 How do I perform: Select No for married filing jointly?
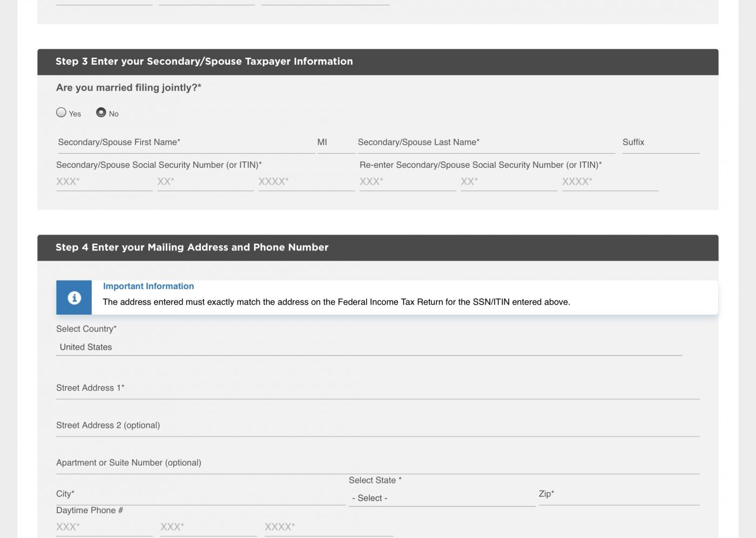point(101,112)
